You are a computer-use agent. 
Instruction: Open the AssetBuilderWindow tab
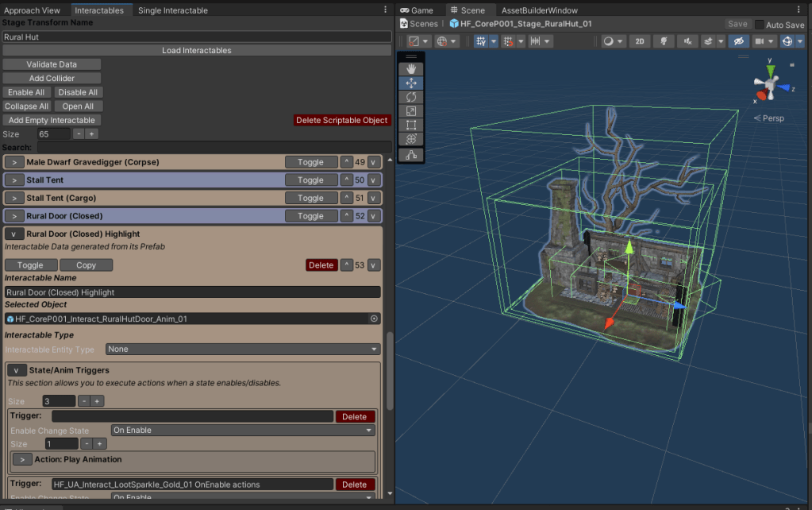[x=539, y=10]
